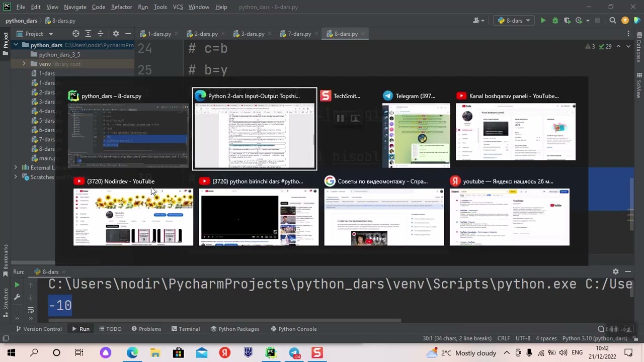The height and width of the screenshot is (362, 644).
Task: Switch to Telegram window in the task switcher
Action: (x=416, y=130)
